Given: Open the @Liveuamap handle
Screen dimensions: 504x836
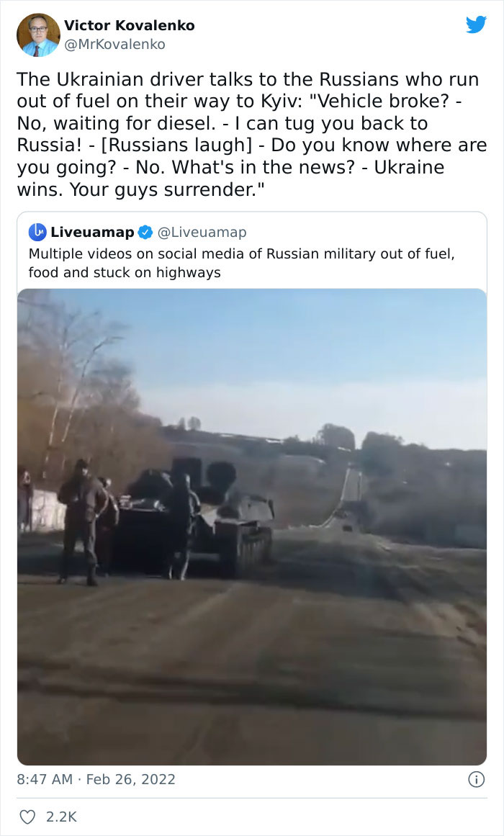Looking at the screenshot, I should point(202,233).
